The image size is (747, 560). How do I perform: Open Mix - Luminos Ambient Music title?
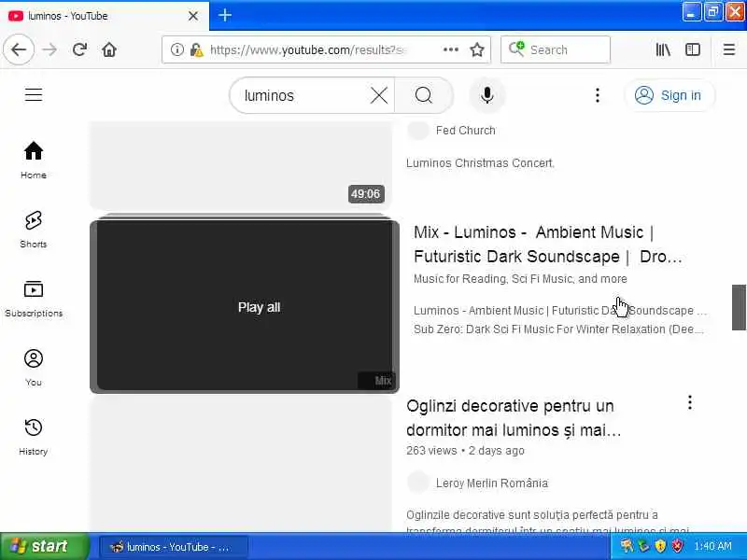(x=548, y=245)
